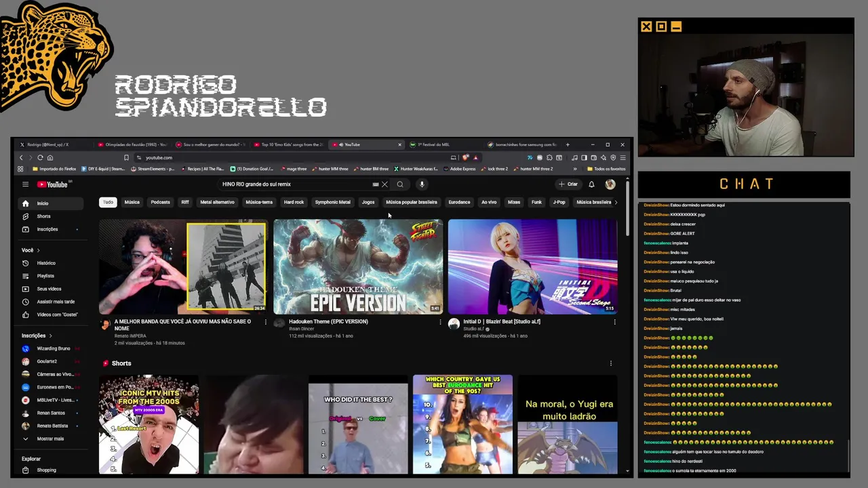Open Shopping under Explorar

pos(50,470)
